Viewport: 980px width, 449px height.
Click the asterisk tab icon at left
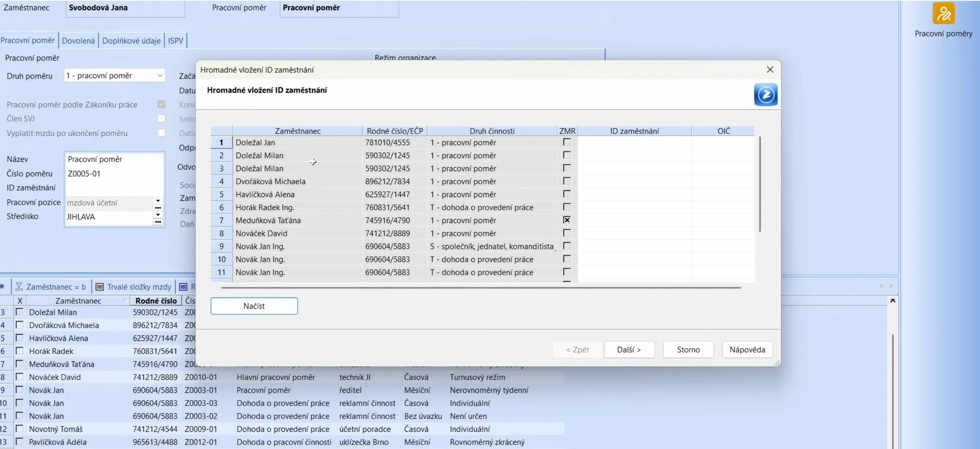[2, 287]
